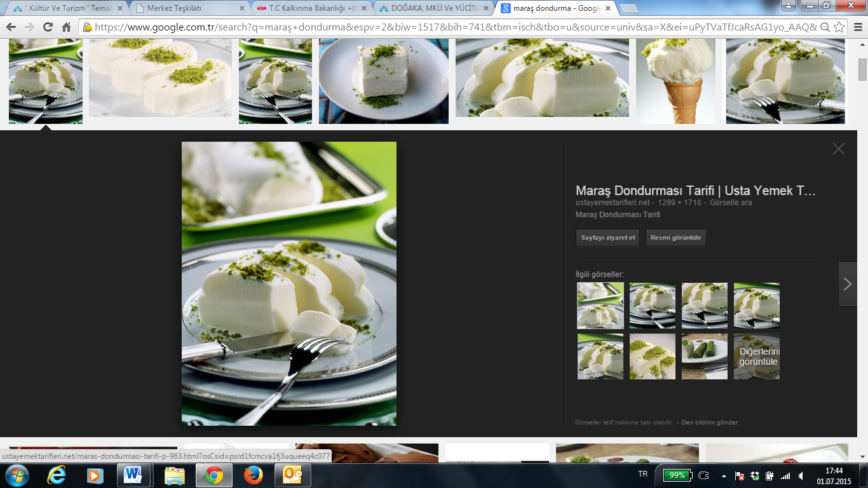This screenshot has height=488, width=868.
Task: Close the DOĞAKA, MKÜ Ve YÜCİTA tab
Action: (x=486, y=8)
